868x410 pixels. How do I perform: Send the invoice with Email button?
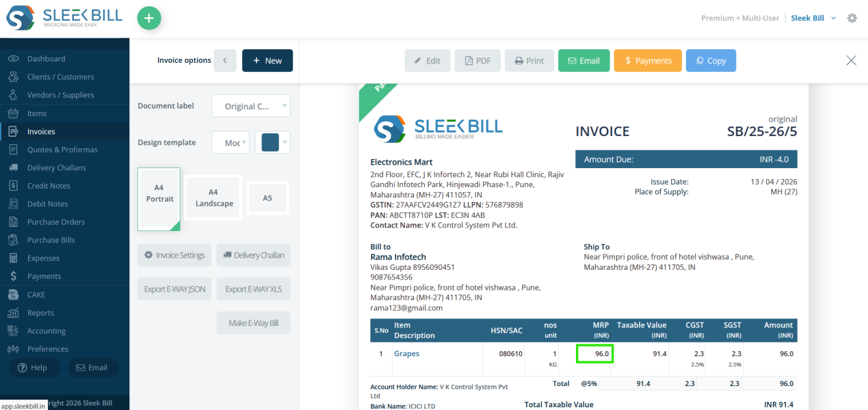pos(583,61)
